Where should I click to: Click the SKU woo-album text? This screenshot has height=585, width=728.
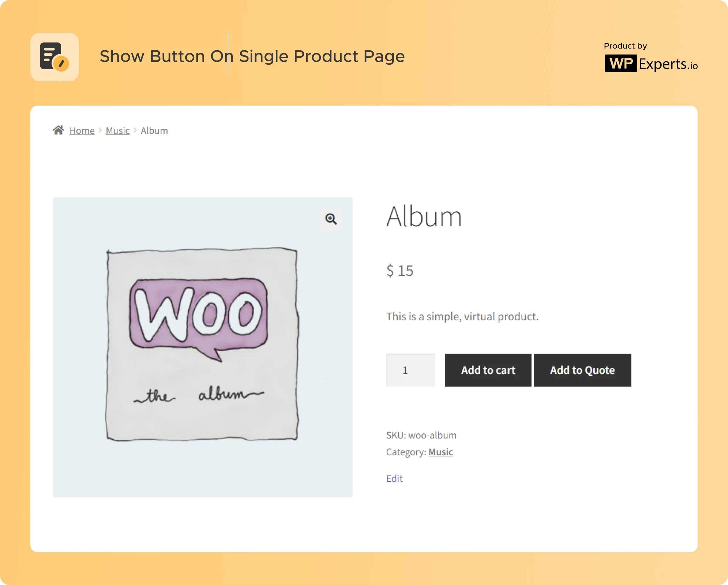(421, 435)
